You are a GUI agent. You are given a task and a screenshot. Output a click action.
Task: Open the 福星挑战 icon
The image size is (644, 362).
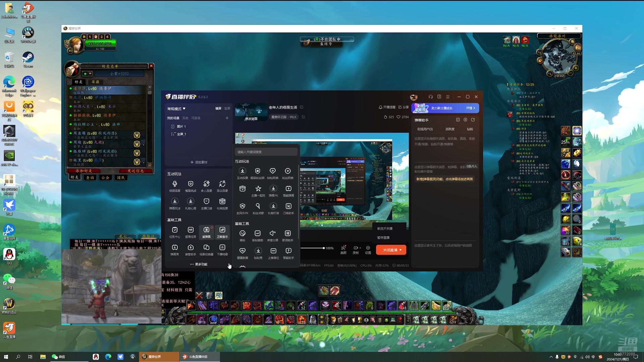point(191,186)
